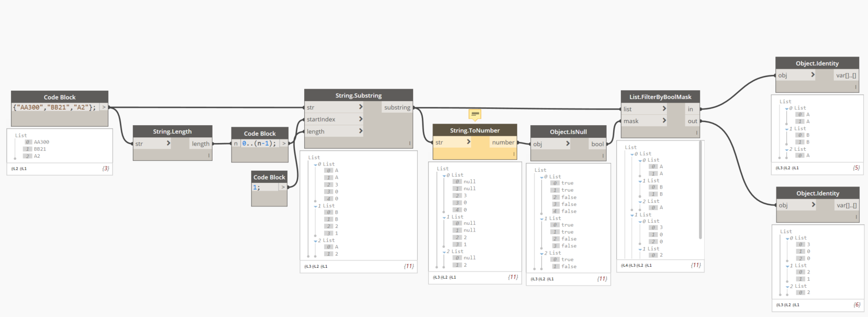Collapse "0 List" in String.Substring preview
The height and width of the screenshot is (317, 868).
click(x=316, y=165)
